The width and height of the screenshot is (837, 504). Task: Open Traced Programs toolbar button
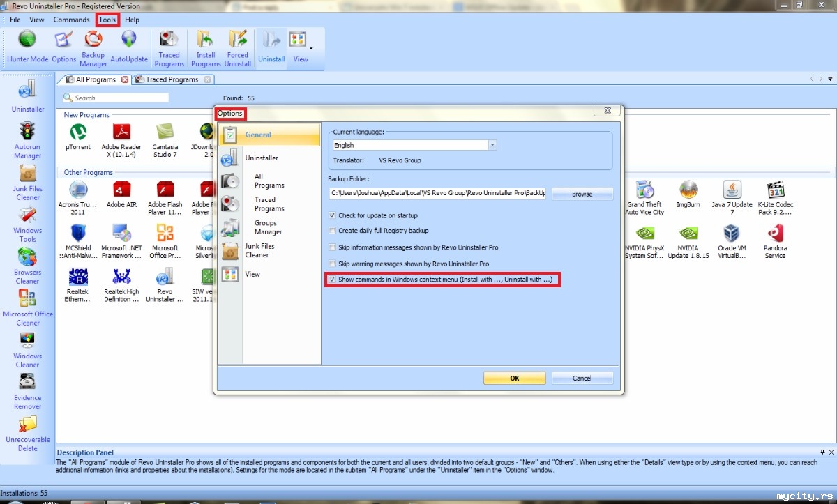(169, 49)
